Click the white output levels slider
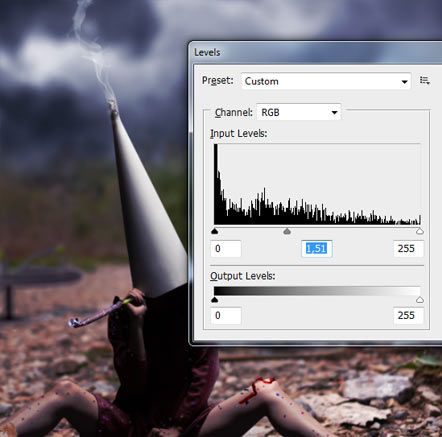Screen dimensions: 442x437 click(420, 300)
